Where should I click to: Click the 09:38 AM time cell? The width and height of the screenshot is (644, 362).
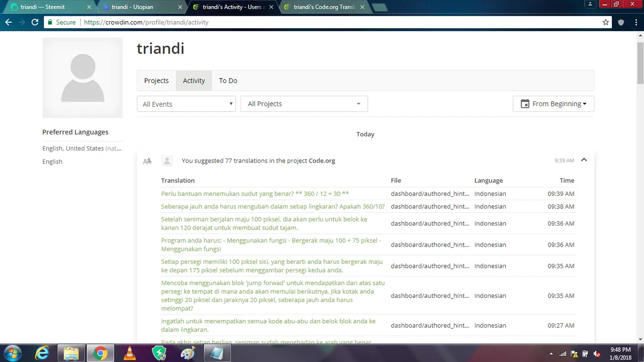click(561, 206)
